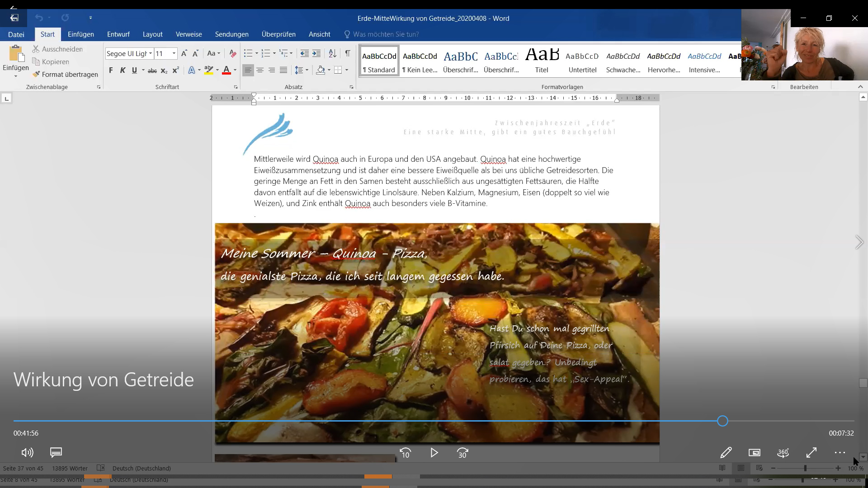Toggle italic formatting K button
The image size is (868, 488).
(x=123, y=70)
